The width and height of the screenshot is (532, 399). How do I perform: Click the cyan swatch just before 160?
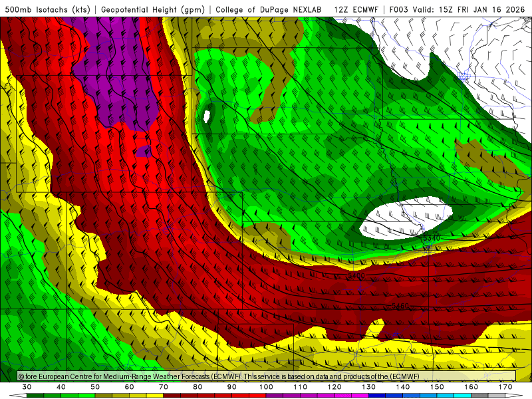pyautogui.click(x=462, y=396)
